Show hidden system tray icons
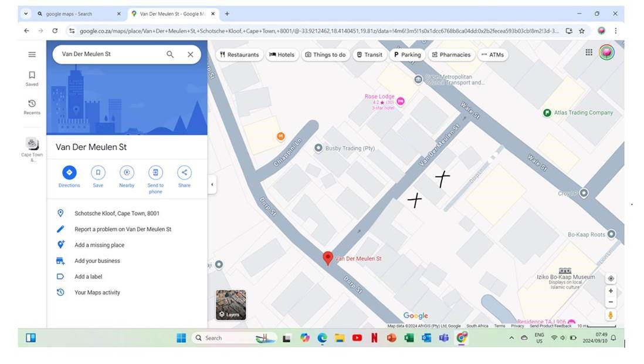Screen dimensions: 644x364 click(x=511, y=338)
